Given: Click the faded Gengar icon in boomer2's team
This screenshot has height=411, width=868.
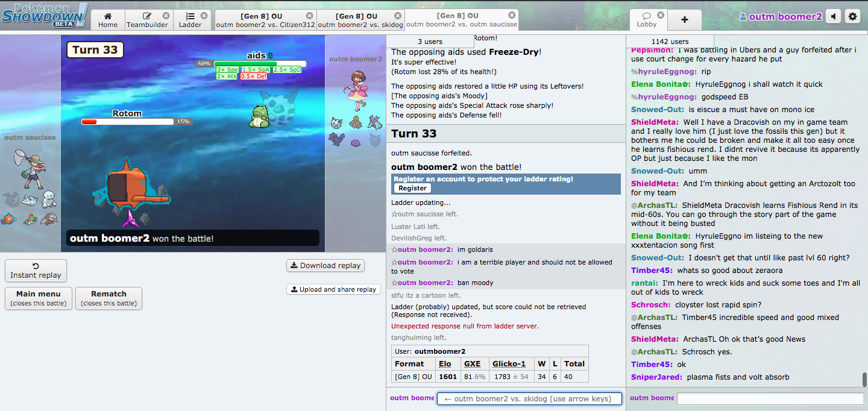Looking at the screenshot, I should (374, 139).
